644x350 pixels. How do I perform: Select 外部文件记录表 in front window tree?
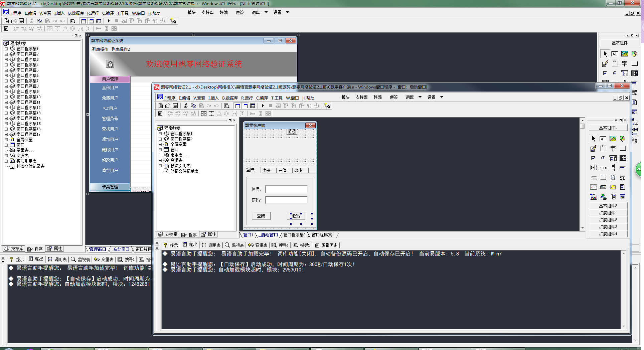coord(184,171)
